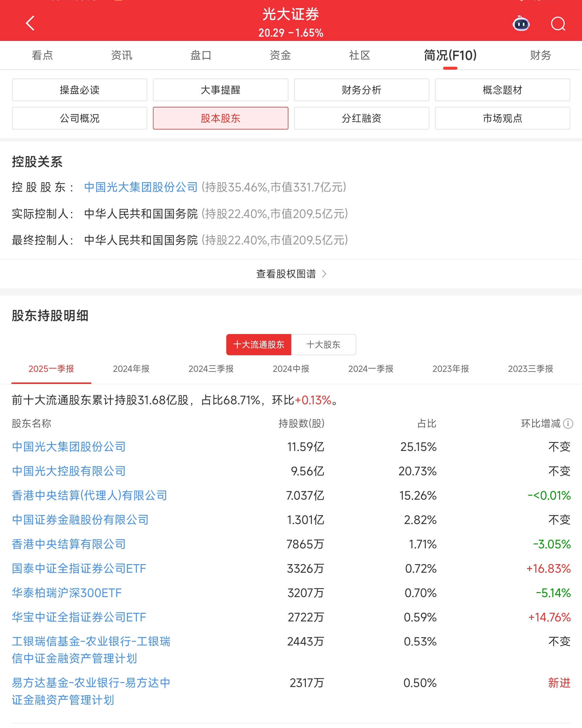Viewport: 582px width, 728px height.
Task: Tap the 光大证券 stock title
Action: 291,14
